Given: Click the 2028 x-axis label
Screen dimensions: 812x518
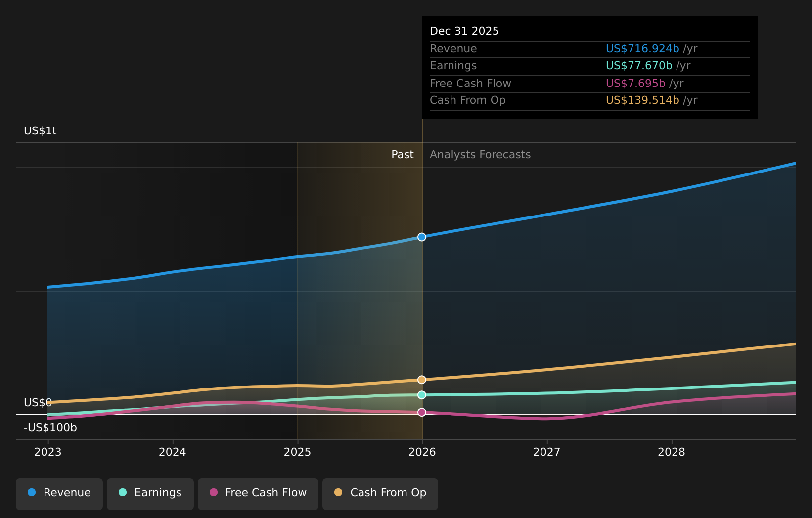Looking at the screenshot, I should [x=672, y=452].
